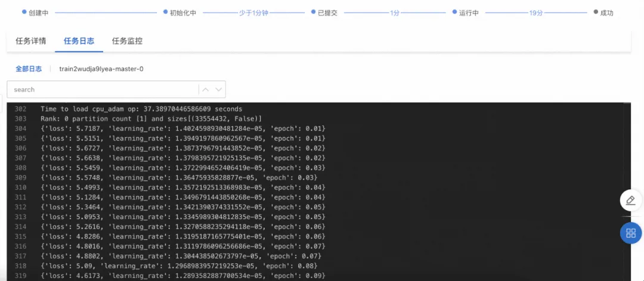
Task: Select log line with loss 5.09
Action: pos(179,266)
